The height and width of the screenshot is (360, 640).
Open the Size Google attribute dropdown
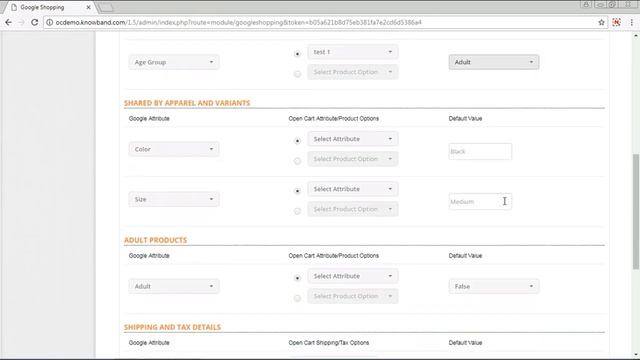[174, 199]
